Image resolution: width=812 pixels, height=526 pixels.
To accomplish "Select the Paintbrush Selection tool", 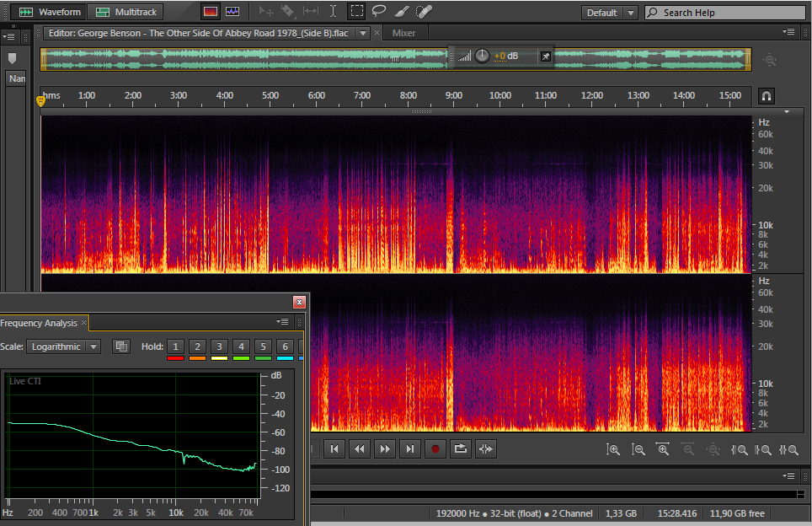I will click(401, 12).
